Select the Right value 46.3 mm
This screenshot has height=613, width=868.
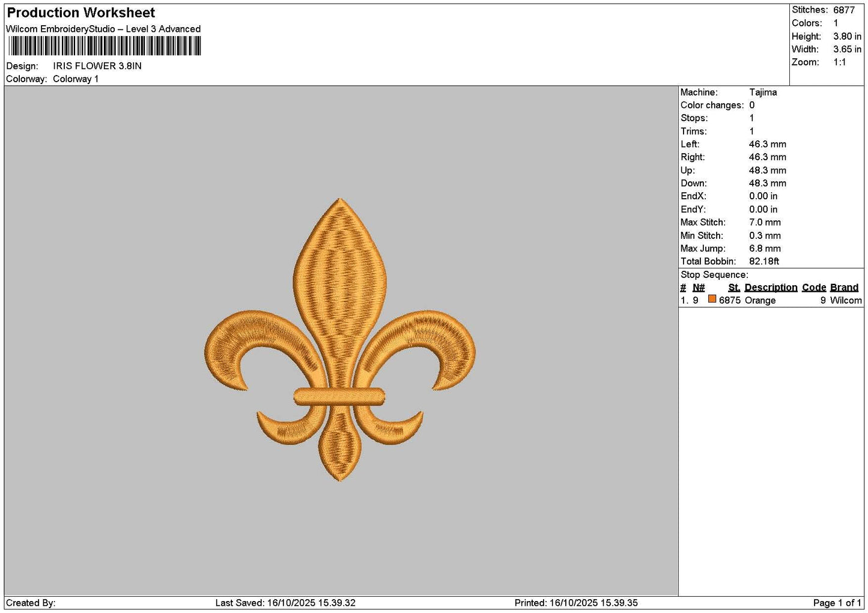[x=768, y=157]
